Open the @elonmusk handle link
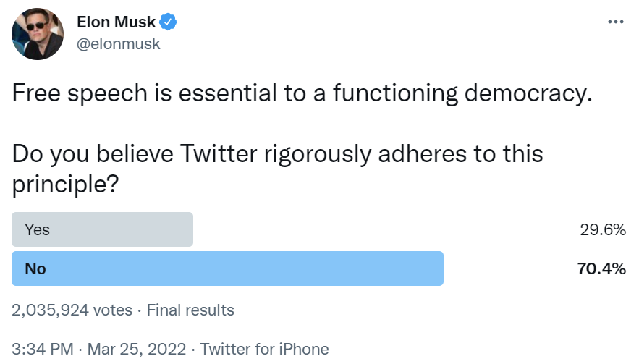Screen dimensions: 639x364 119,43
